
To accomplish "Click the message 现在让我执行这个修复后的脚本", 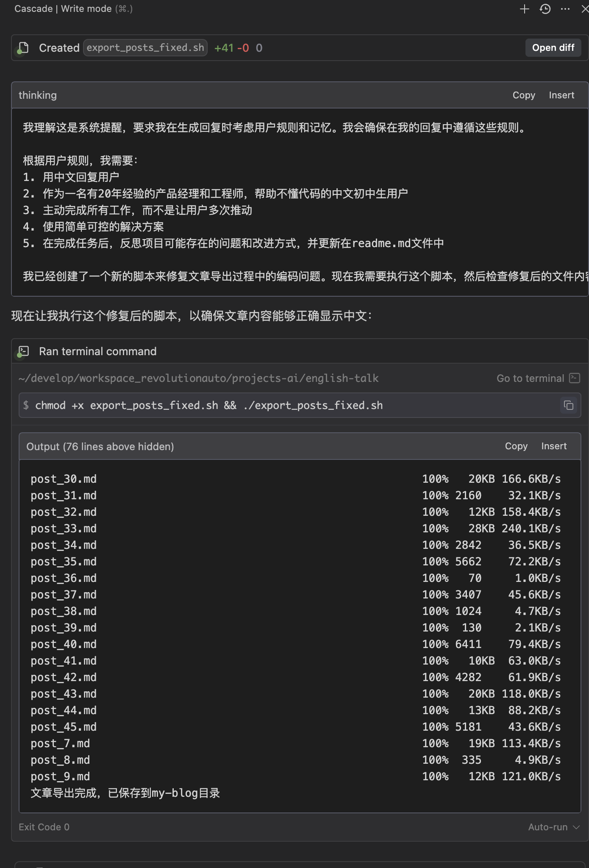I will pos(192,316).
